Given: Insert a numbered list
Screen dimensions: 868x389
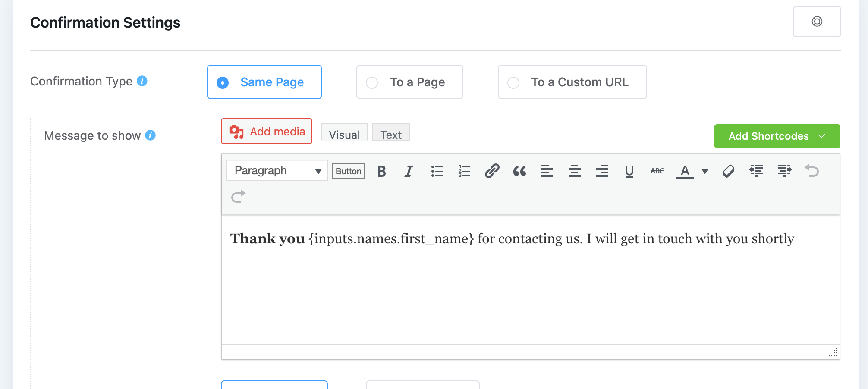Looking at the screenshot, I should click(464, 171).
